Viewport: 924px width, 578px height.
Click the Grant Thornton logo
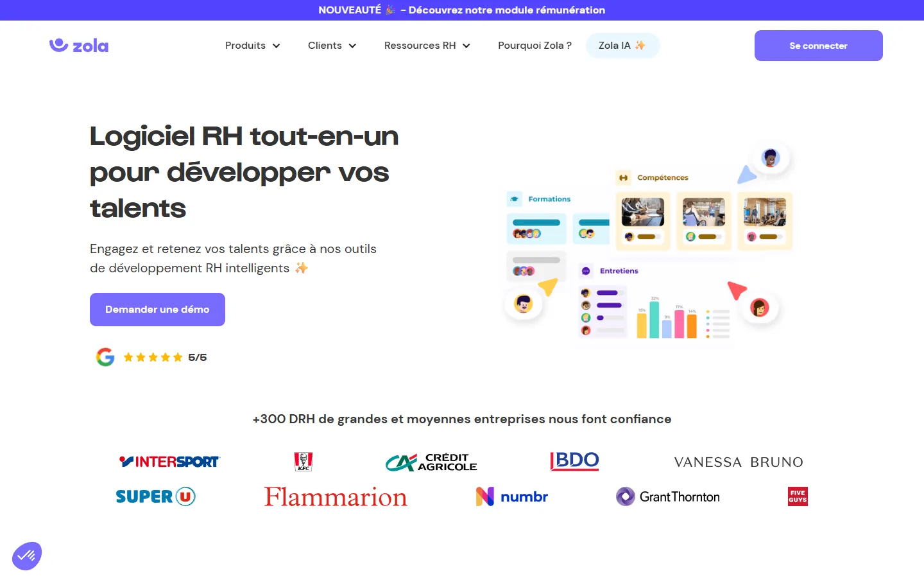tap(668, 496)
